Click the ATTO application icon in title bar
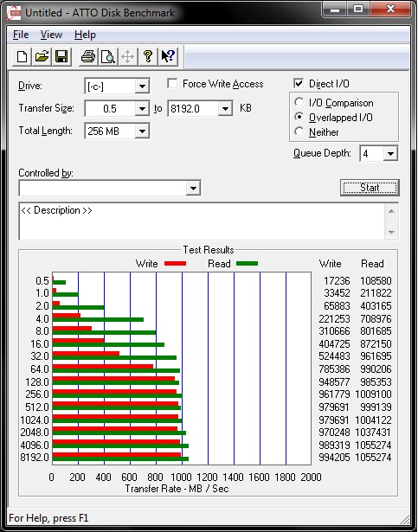Viewport: 418px width, 532px height. tap(14, 13)
